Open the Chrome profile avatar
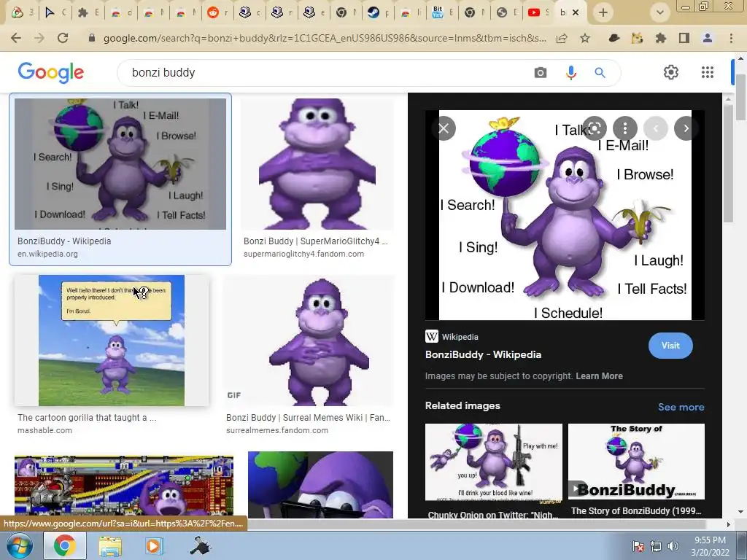Viewport: 747px width, 560px height. (708, 38)
